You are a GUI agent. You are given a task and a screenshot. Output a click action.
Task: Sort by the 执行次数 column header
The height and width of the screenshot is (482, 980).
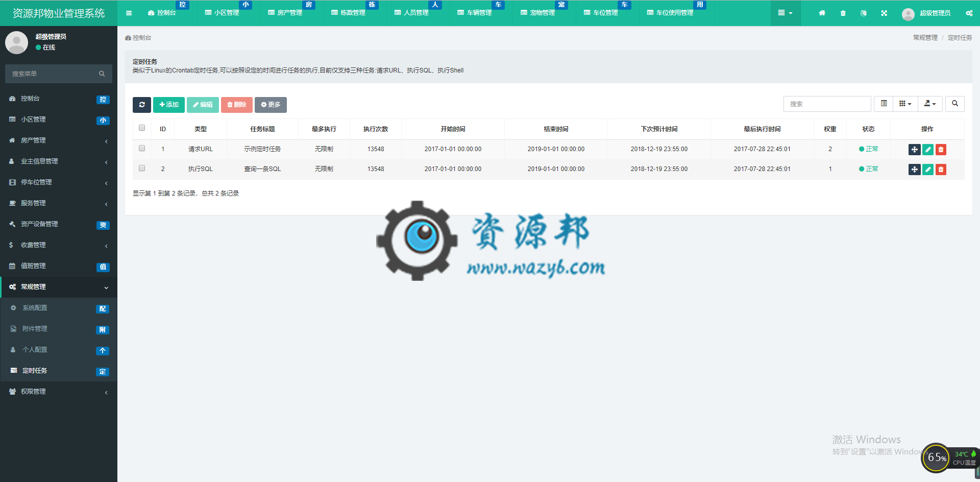[376, 129]
